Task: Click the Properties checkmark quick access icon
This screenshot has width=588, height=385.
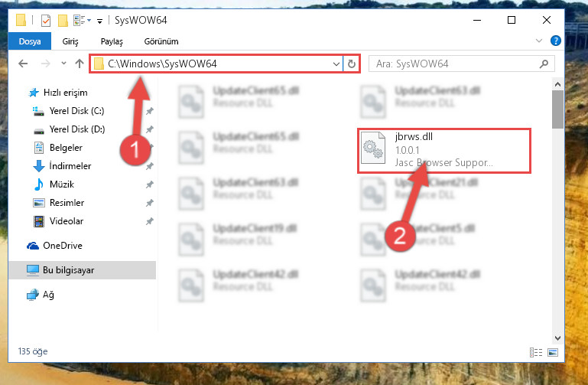Action: [45, 20]
